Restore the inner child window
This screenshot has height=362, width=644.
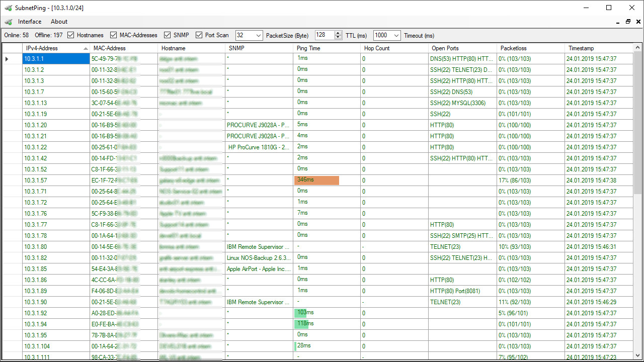coord(628,22)
